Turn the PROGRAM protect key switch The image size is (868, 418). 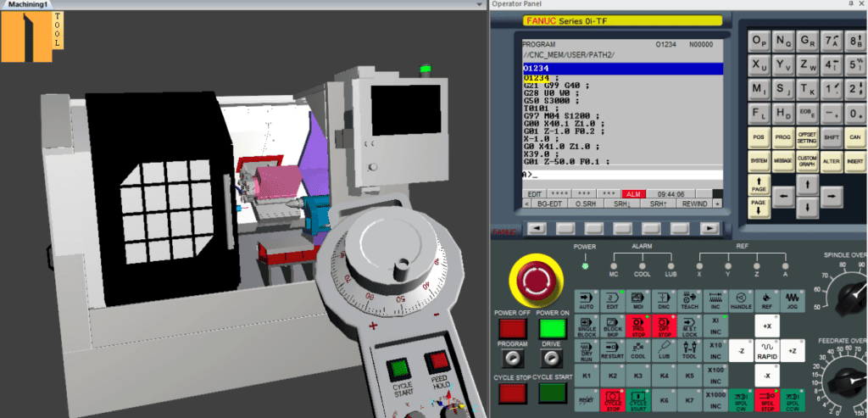coord(513,359)
